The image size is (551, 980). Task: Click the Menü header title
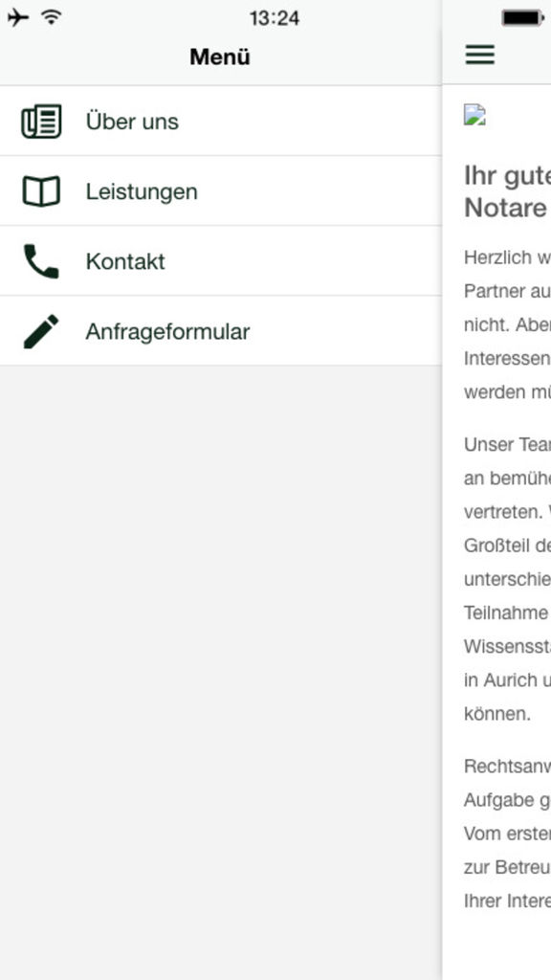pyautogui.click(x=220, y=56)
